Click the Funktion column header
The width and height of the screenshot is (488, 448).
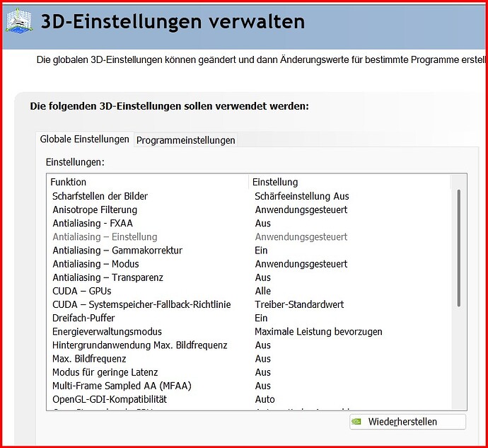click(149, 182)
